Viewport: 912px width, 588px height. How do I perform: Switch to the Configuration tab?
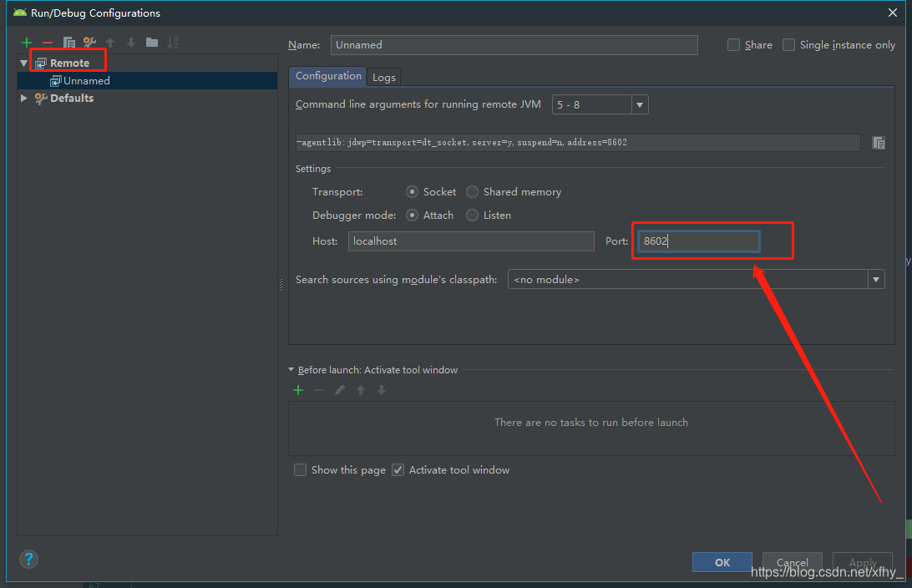pos(328,76)
